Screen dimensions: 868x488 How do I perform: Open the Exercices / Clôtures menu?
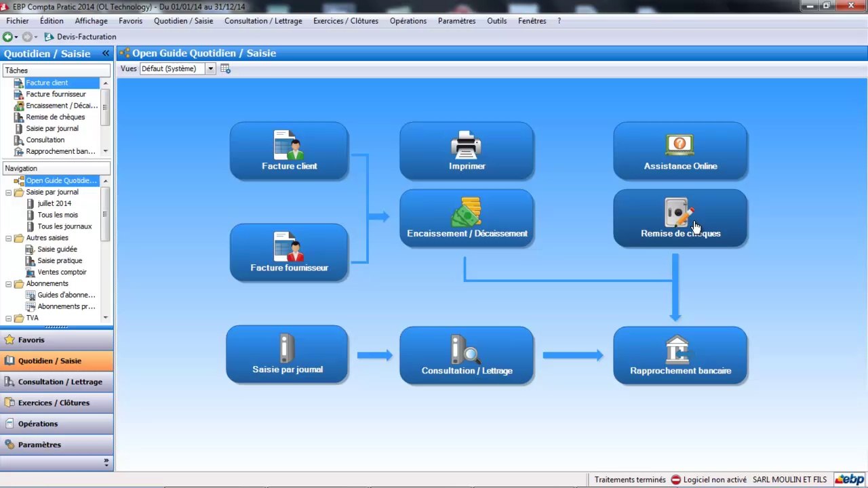(x=346, y=21)
